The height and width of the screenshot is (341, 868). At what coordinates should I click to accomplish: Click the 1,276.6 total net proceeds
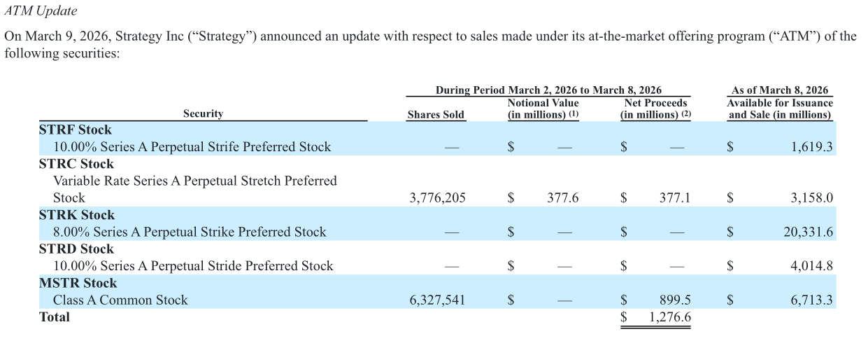(669, 317)
